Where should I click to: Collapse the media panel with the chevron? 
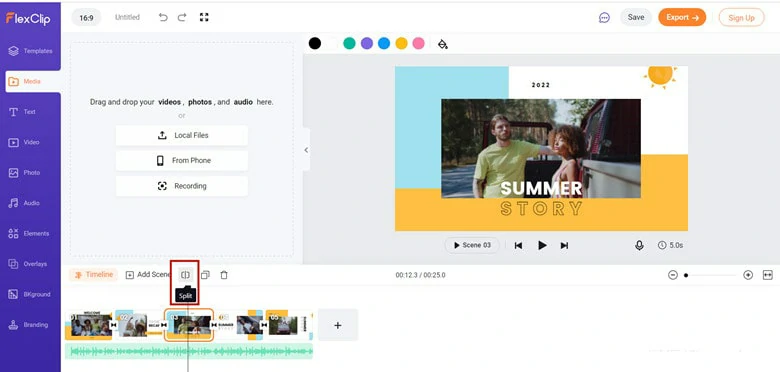tap(306, 150)
